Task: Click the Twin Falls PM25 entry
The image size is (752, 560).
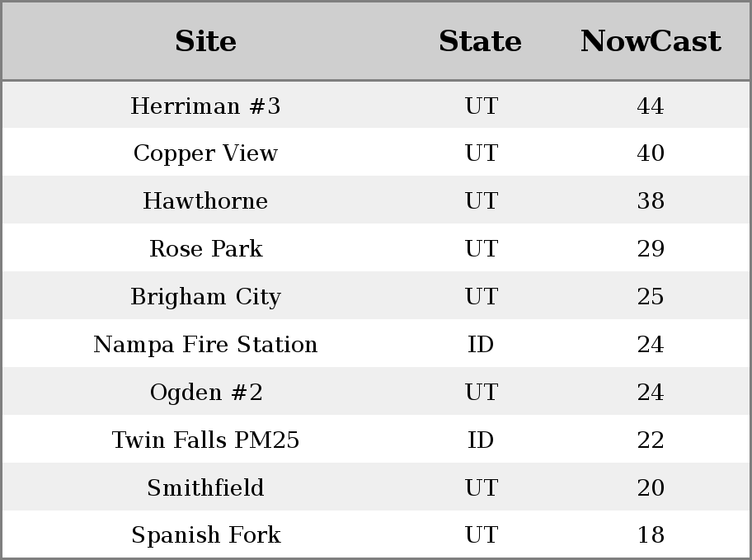Action: point(205,440)
